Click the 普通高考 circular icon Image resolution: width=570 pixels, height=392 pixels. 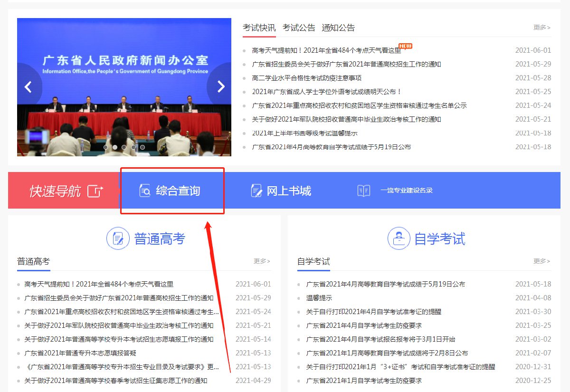[x=118, y=239]
